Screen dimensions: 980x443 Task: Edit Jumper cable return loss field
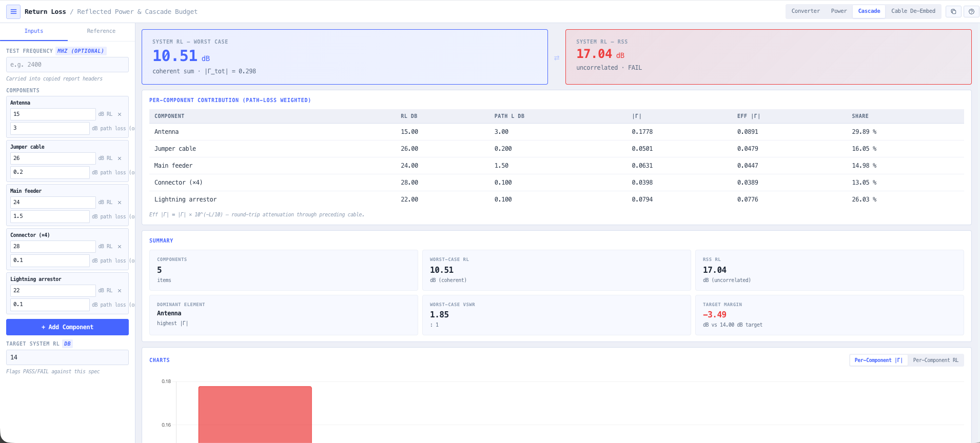[53, 158]
